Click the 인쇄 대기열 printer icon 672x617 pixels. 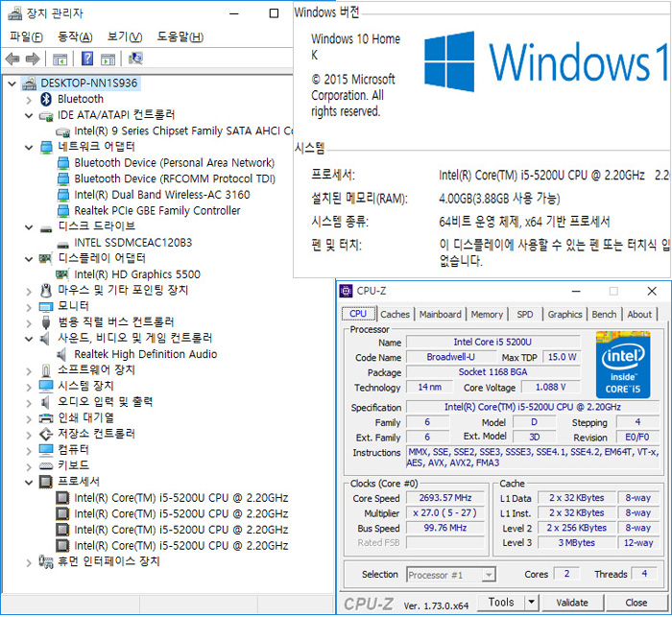coord(46,417)
